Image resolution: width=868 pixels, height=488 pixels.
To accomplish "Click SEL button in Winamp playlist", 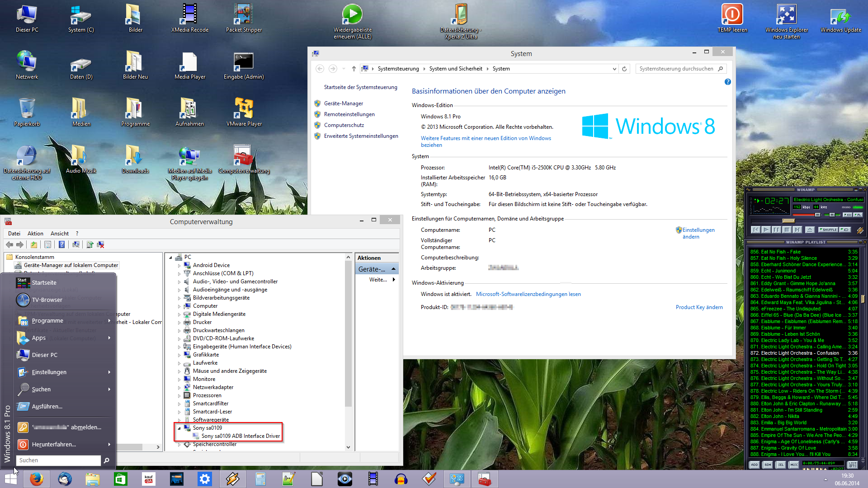I will pyautogui.click(x=781, y=465).
